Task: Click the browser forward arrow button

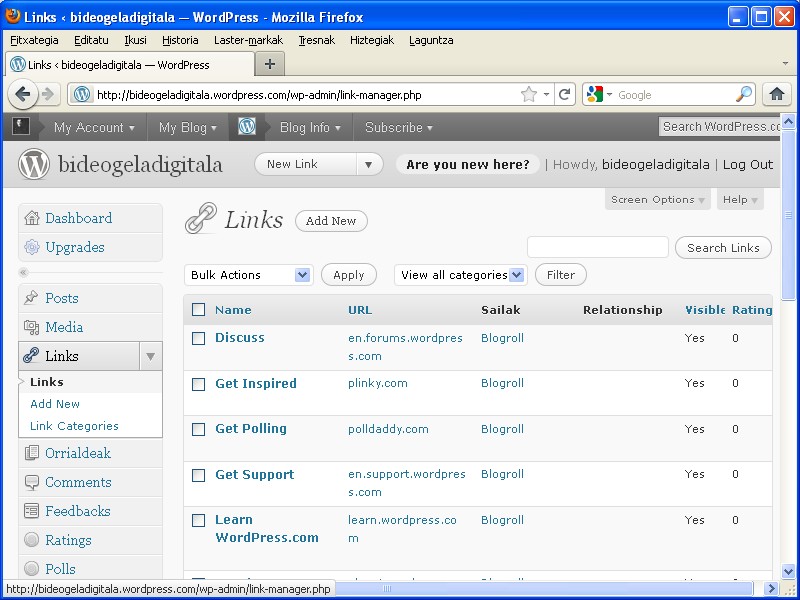Action: pos(48,94)
